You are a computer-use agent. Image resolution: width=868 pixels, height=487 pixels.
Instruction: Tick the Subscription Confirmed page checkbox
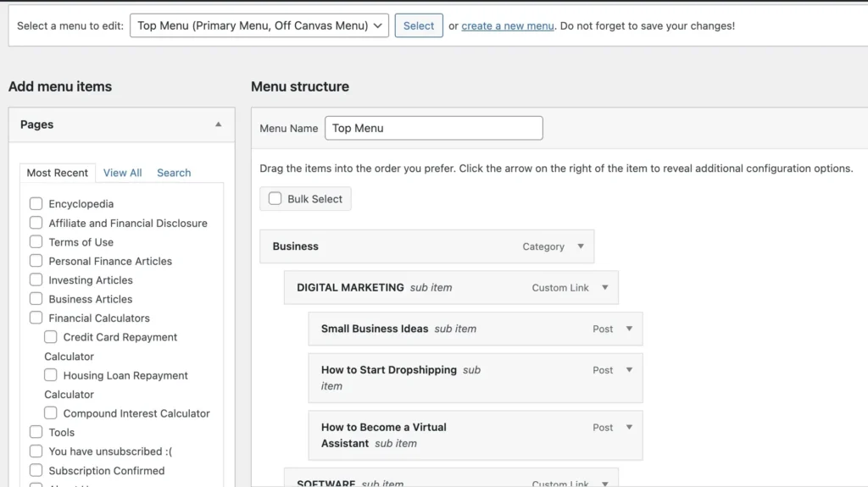36,471
